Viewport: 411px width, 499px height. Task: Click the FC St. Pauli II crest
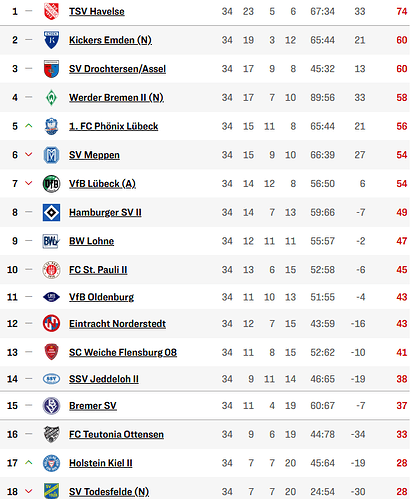tap(51, 270)
